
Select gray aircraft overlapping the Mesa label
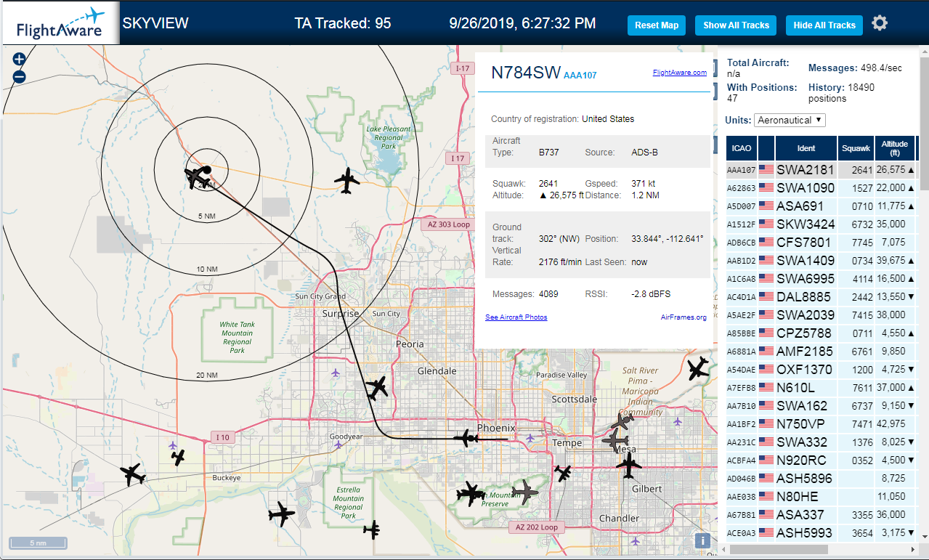click(615, 439)
